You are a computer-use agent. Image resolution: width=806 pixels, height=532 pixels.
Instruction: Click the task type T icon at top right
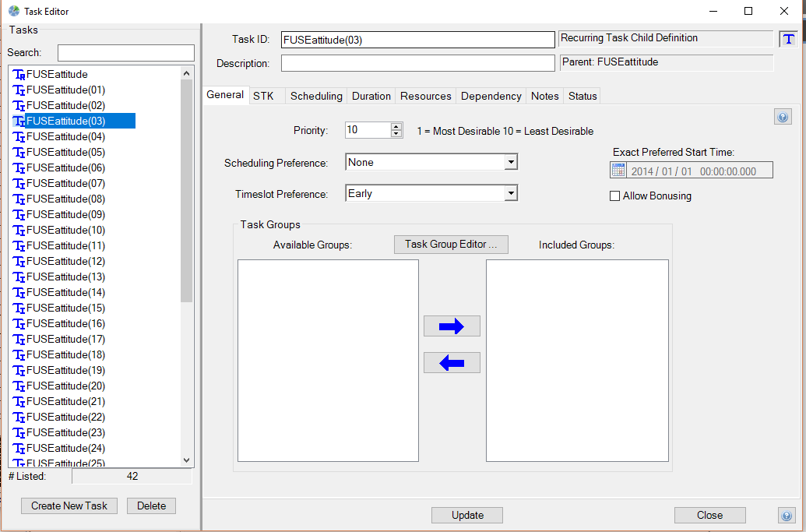tap(788, 39)
